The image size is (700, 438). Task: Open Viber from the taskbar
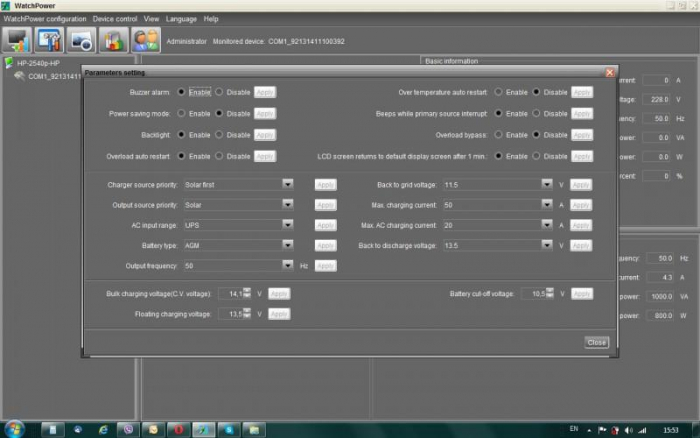[128, 430]
